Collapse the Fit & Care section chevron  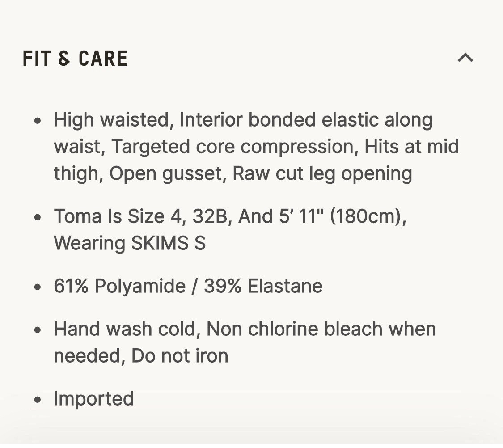click(465, 58)
